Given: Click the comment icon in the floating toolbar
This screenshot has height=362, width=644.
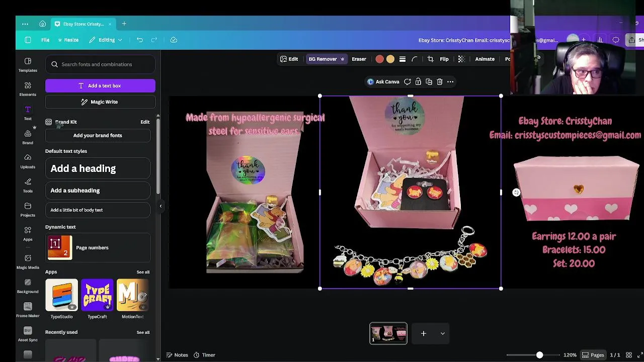Looking at the screenshot, I should 408,81.
